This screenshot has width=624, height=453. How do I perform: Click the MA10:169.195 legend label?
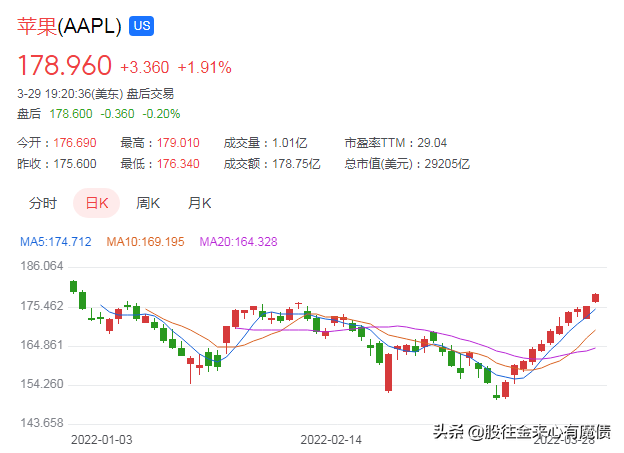(145, 242)
